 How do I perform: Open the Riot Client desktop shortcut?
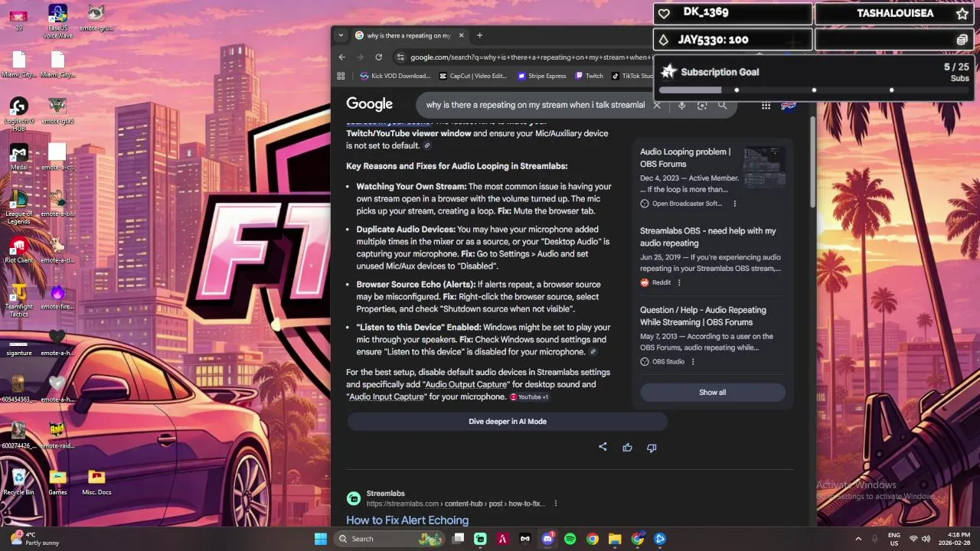(18, 250)
